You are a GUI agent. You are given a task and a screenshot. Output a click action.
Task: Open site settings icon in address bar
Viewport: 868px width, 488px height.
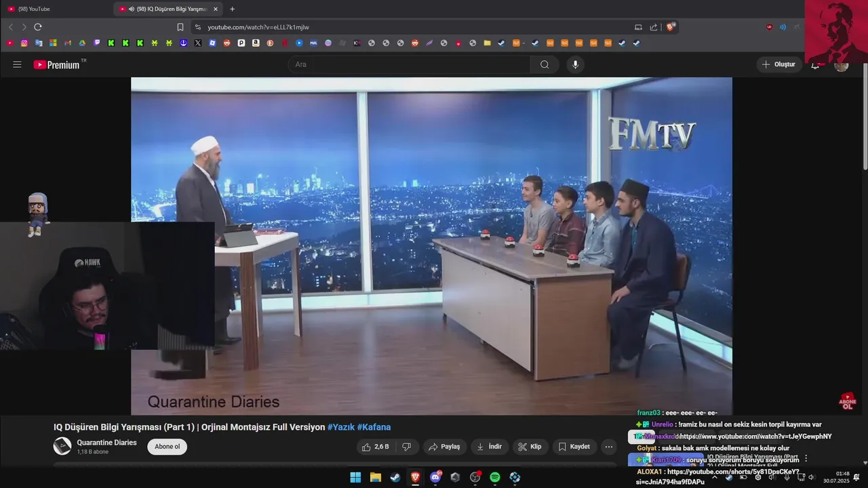(197, 27)
